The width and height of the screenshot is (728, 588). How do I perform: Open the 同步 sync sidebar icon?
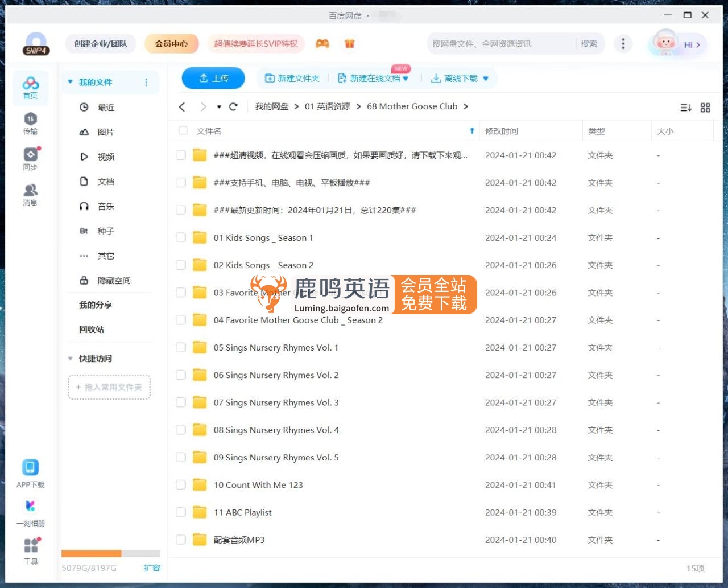pyautogui.click(x=31, y=159)
